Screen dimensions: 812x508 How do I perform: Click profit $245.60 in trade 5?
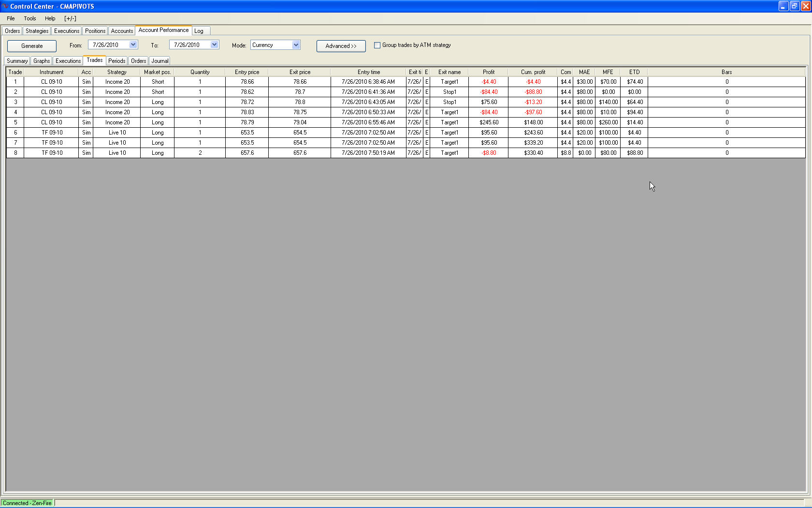(489, 122)
